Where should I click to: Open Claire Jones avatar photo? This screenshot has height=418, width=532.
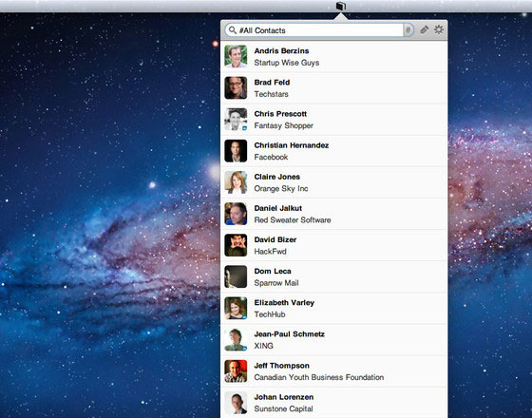(236, 182)
